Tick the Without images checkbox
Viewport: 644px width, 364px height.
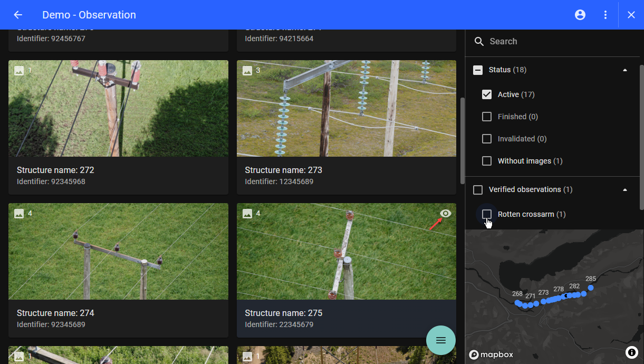tap(487, 161)
